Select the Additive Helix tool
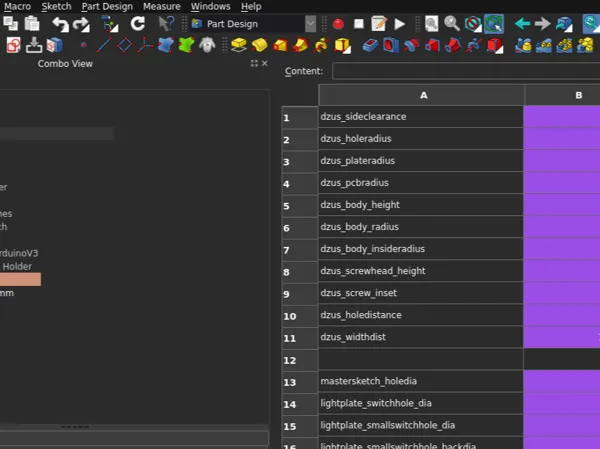This screenshot has height=449, width=600. click(321, 45)
